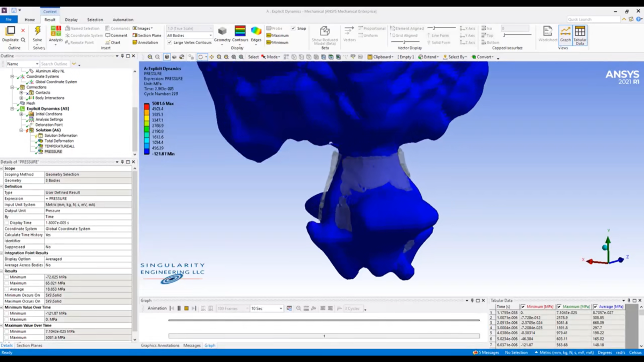Click the Section Plane tool

(x=147, y=35)
